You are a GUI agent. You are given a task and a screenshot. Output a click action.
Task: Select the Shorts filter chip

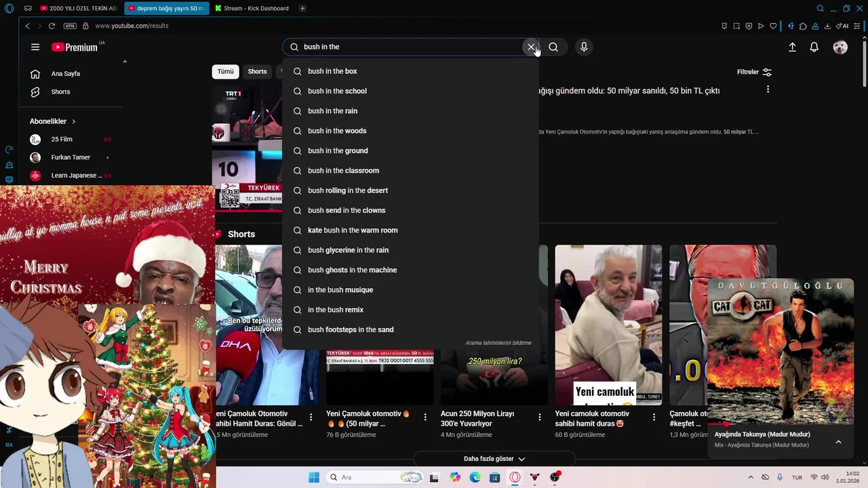[x=257, y=71]
